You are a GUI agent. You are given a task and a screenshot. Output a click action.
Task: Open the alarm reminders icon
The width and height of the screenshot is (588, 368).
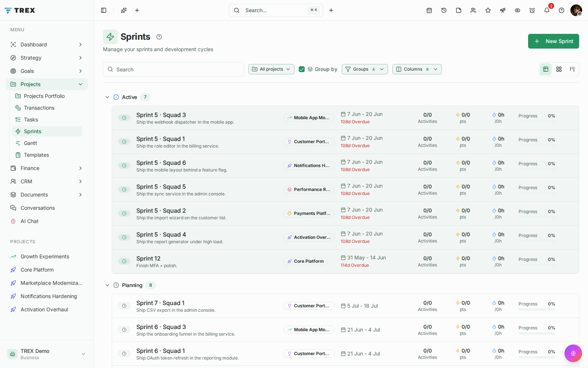click(x=532, y=10)
